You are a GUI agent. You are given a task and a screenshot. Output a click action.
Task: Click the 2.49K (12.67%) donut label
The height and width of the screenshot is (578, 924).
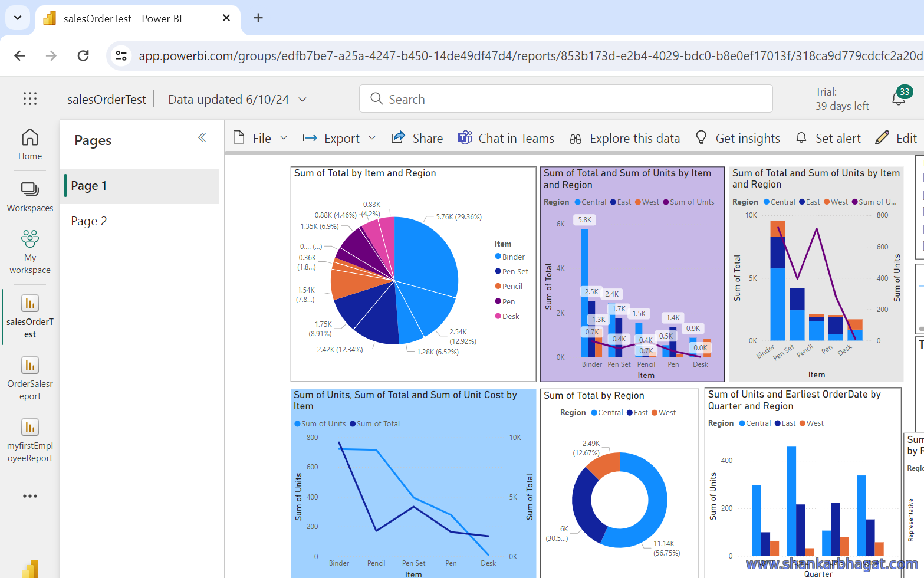click(x=587, y=448)
